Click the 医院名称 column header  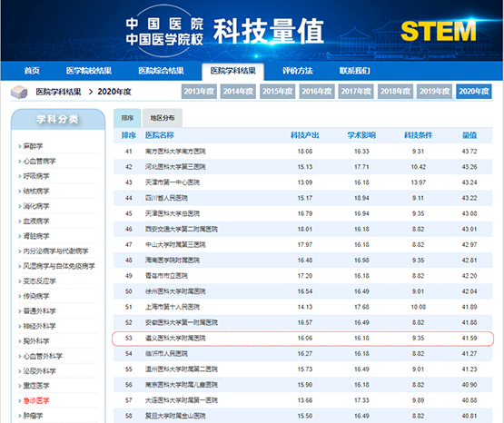(160, 135)
